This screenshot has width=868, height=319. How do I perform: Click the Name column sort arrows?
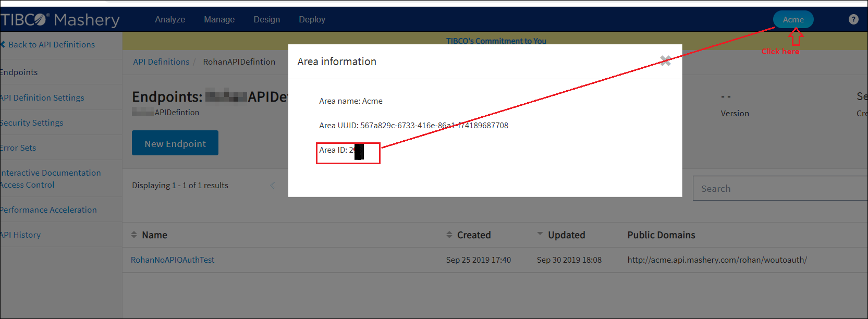[x=134, y=235]
